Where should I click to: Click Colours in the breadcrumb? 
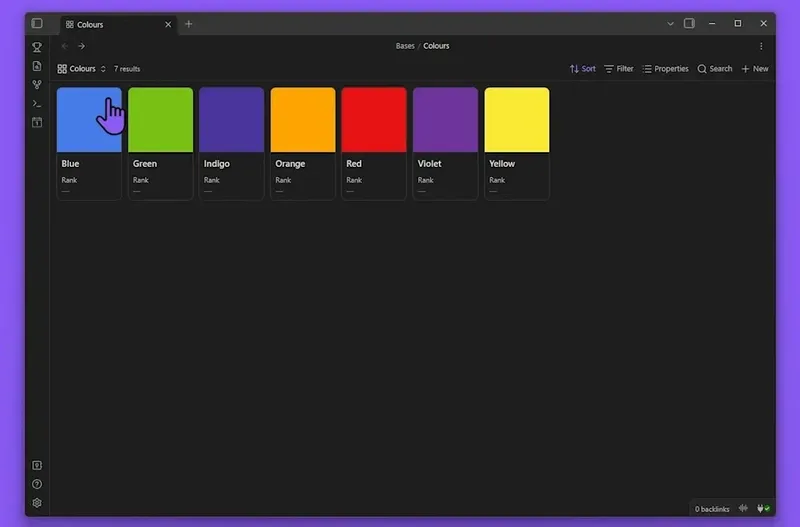click(x=436, y=46)
